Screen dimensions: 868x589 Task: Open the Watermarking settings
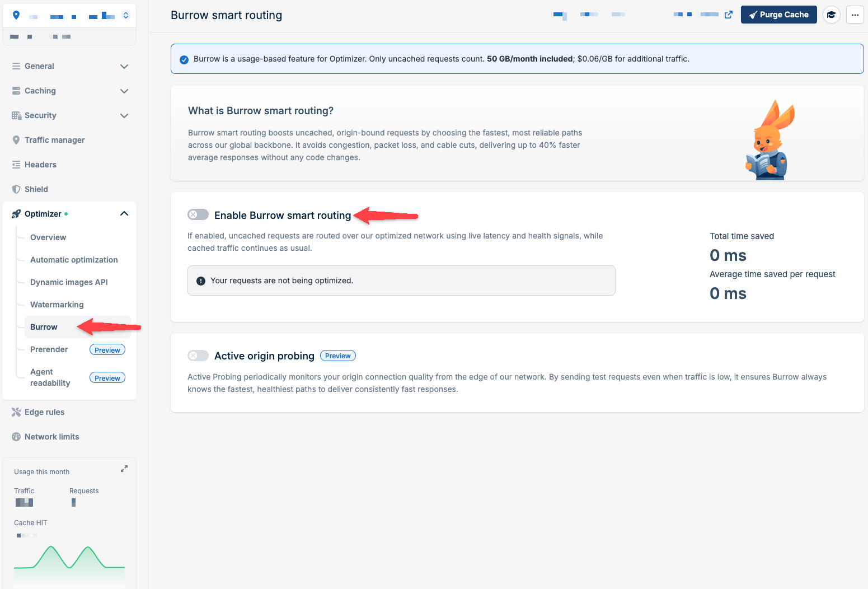click(57, 305)
